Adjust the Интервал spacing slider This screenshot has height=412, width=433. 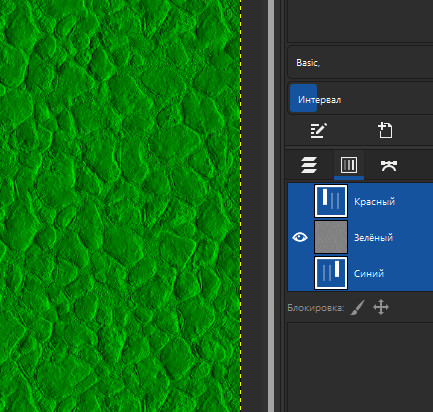point(361,99)
